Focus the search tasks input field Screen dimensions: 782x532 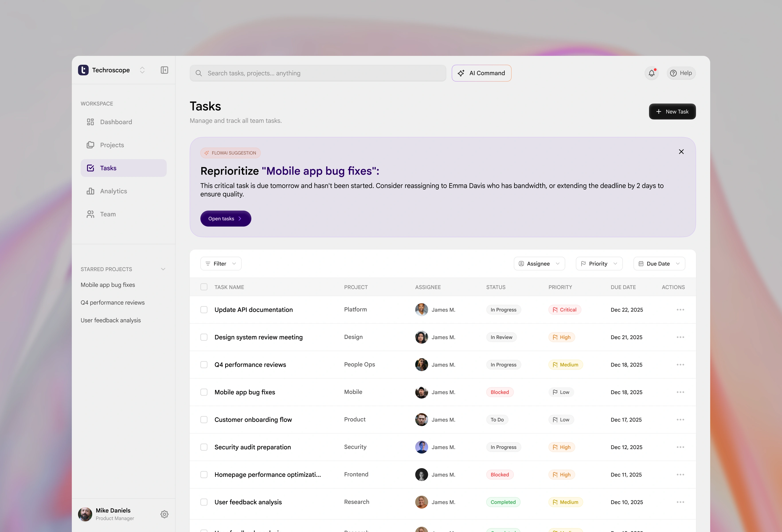[x=318, y=73]
